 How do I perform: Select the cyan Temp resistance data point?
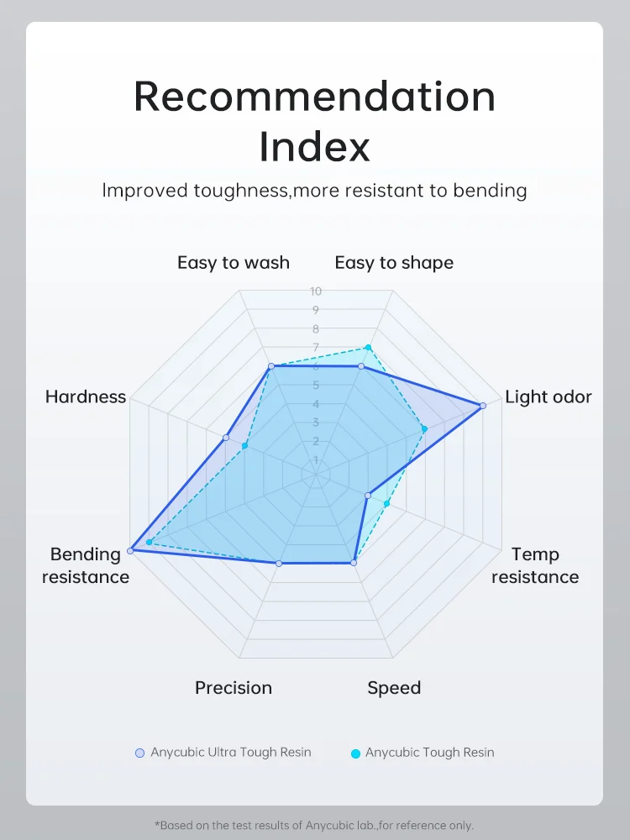pyautogui.click(x=386, y=503)
